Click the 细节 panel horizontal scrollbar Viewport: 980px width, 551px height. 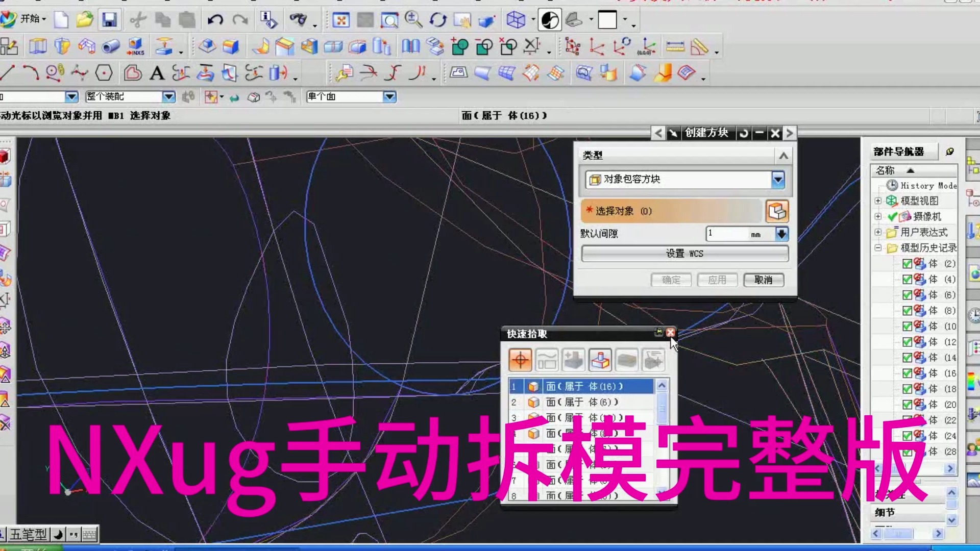[x=907, y=534]
